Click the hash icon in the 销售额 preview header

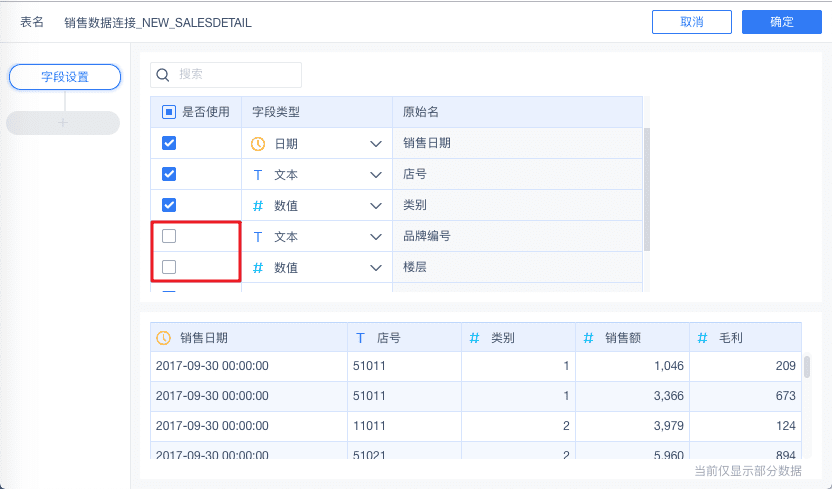(x=589, y=338)
